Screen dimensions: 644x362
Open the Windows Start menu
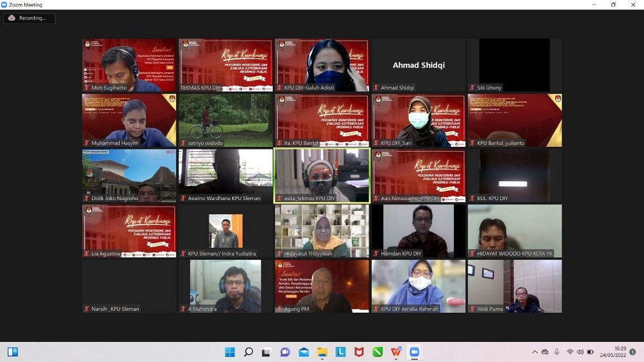pyautogui.click(x=230, y=352)
